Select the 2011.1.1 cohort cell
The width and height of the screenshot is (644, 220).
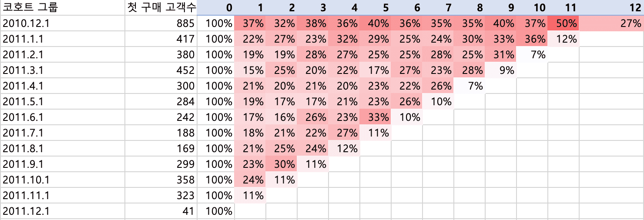click(x=63, y=39)
